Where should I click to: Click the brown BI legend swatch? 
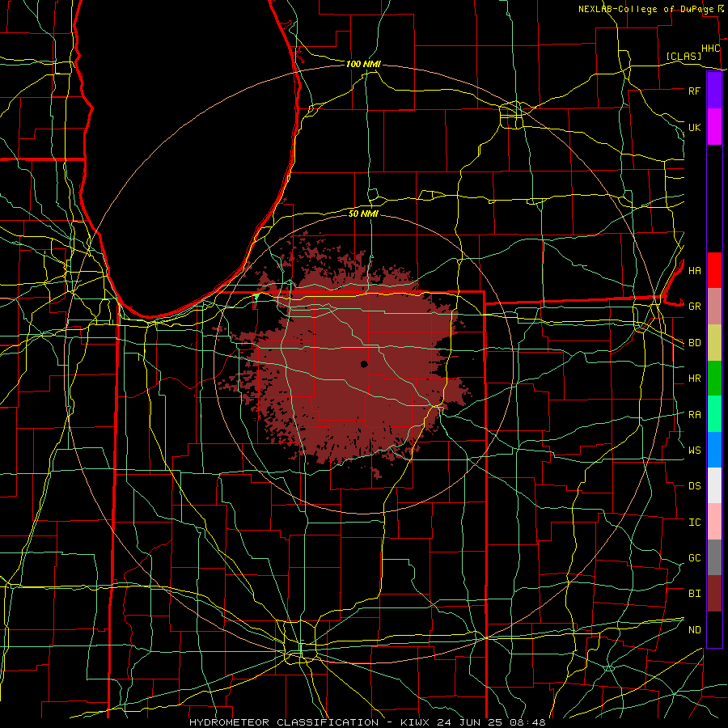pos(714,594)
